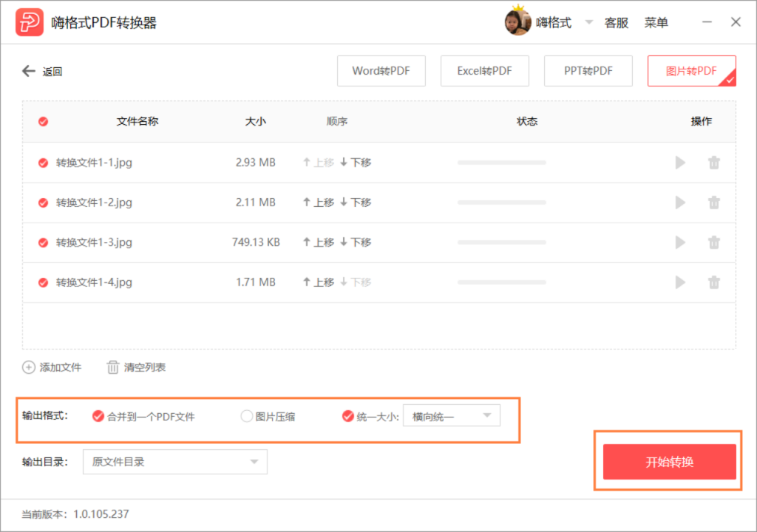Select the file name 转换文件1-3.jpg
The height and width of the screenshot is (532, 757).
click(94, 242)
